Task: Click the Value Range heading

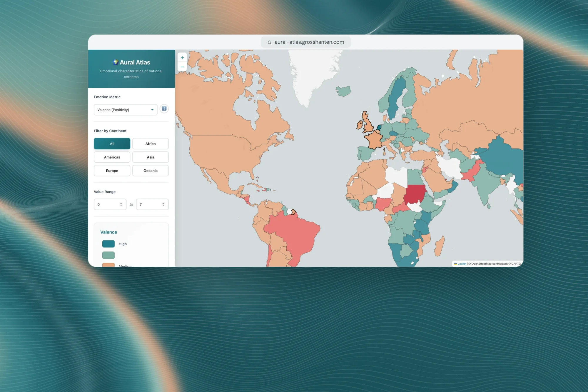Action: (x=105, y=192)
